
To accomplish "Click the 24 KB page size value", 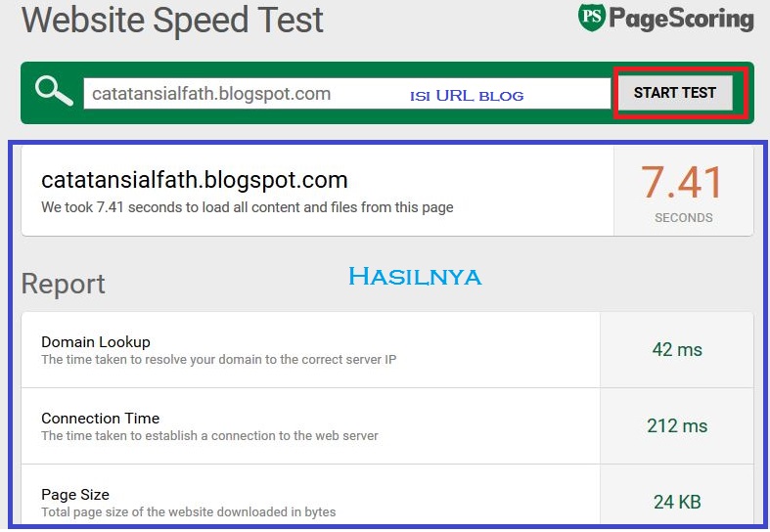I will 677,502.
